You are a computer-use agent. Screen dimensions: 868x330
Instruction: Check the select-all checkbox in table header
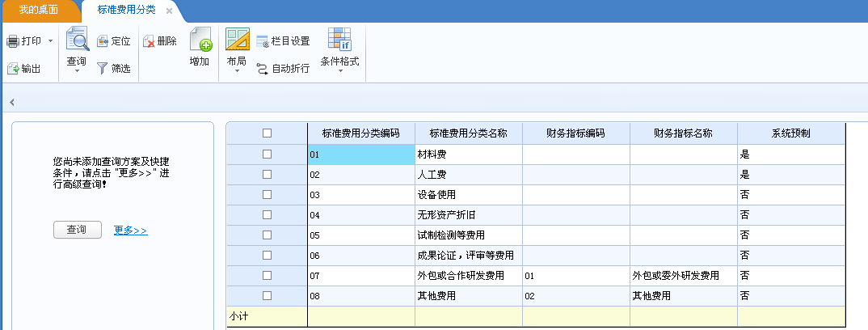(x=267, y=133)
